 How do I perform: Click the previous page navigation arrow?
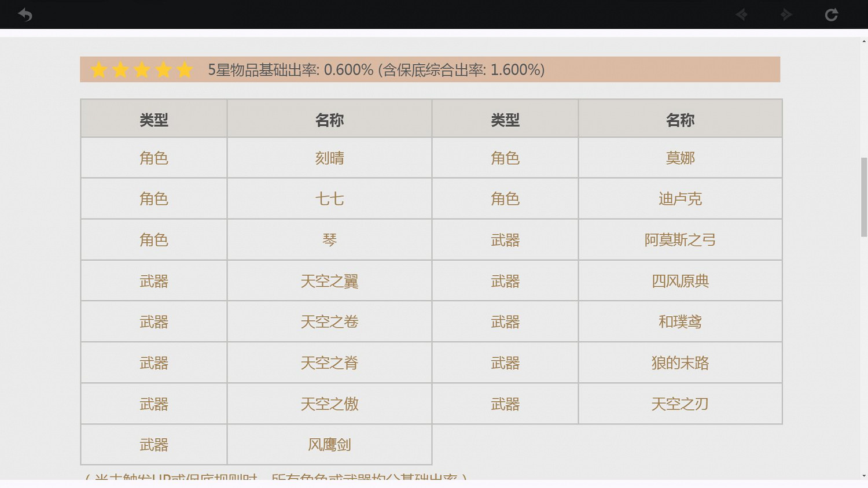click(742, 14)
